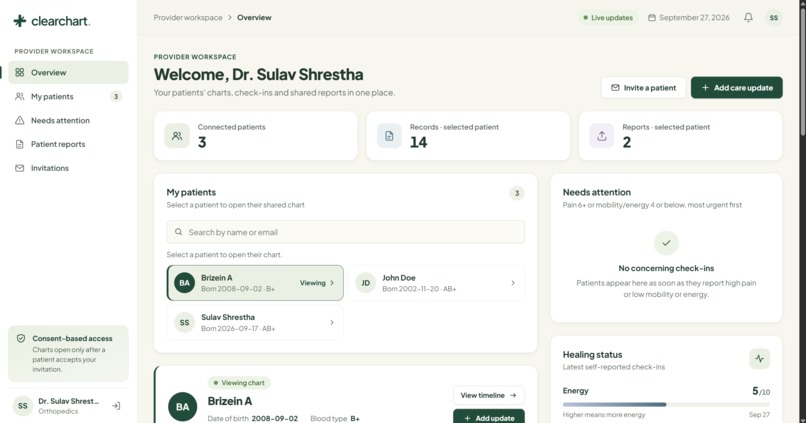Screen dimensions: 806x423
Task: Click the Live updates status pill
Action: point(608,17)
